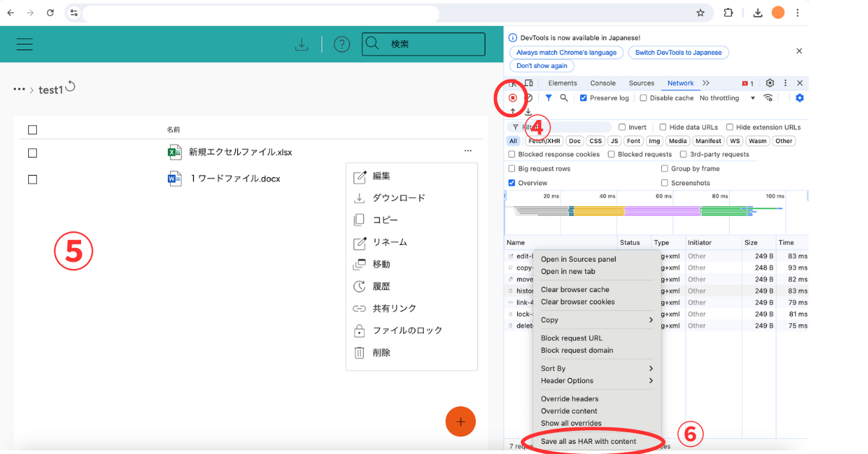Click the orange plus add button
The width and height of the screenshot is (868, 454).
pyautogui.click(x=461, y=421)
